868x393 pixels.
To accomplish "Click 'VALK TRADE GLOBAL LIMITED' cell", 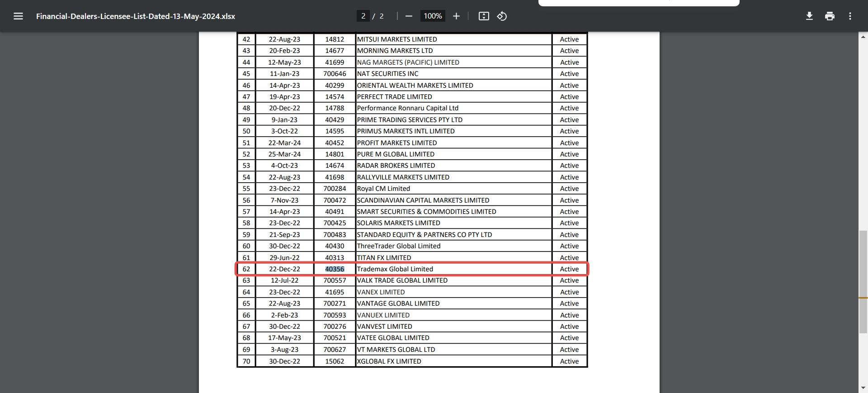I will coord(453,280).
